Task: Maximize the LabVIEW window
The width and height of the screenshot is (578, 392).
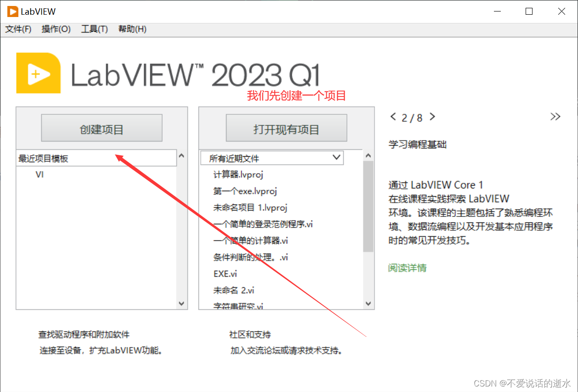Action: pos(529,11)
